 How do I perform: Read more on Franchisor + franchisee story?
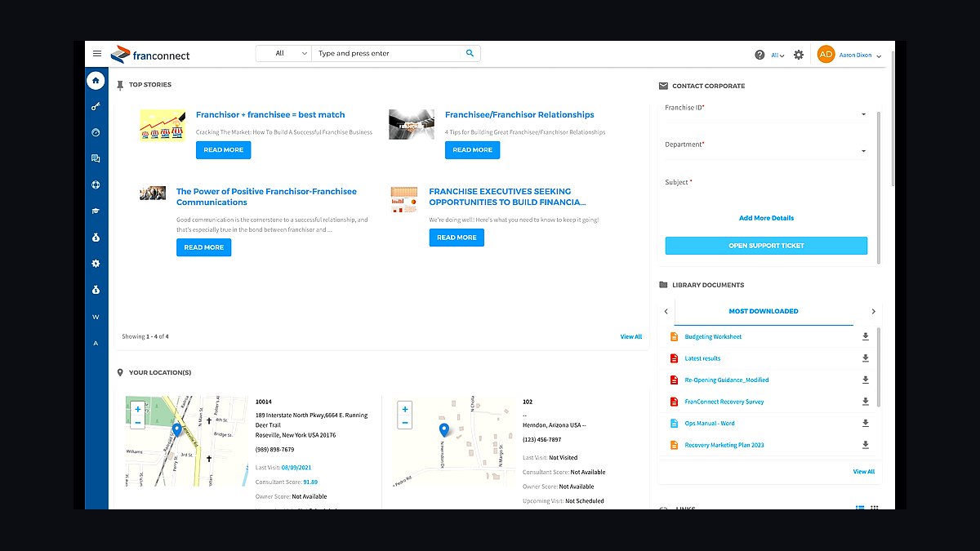click(224, 150)
